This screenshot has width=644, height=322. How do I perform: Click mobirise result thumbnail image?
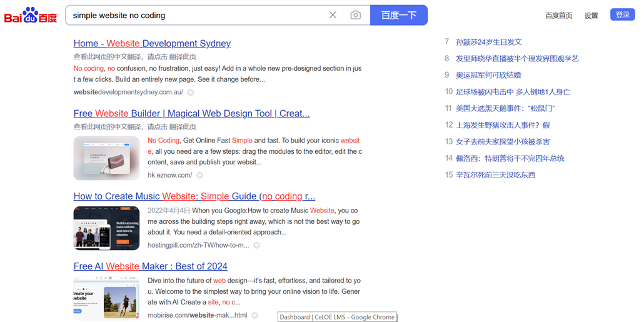pos(107,299)
